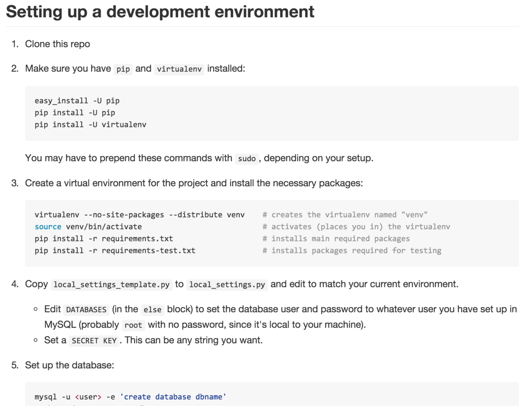This screenshot has height=406, width=532.
Task: Click the "easy_install -U pip" command line
Action: pyautogui.click(x=77, y=101)
